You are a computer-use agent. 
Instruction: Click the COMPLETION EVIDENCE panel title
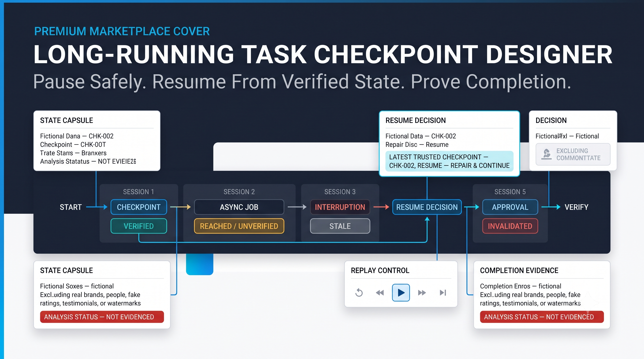[519, 270]
